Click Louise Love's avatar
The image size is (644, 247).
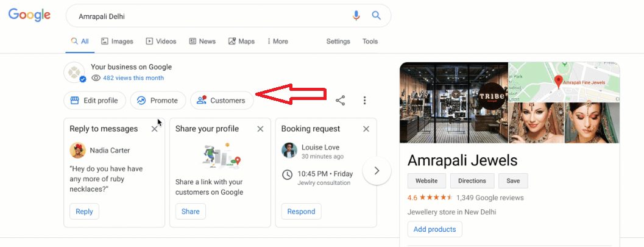tap(289, 151)
